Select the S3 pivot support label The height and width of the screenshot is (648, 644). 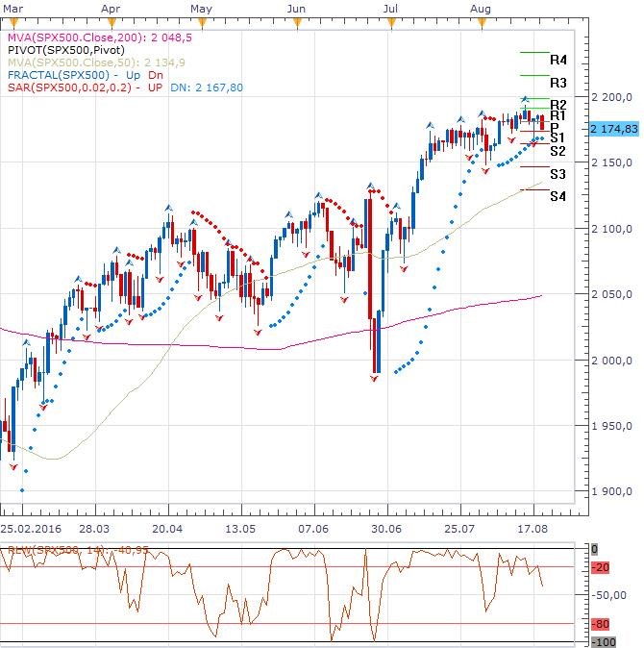pos(557,174)
